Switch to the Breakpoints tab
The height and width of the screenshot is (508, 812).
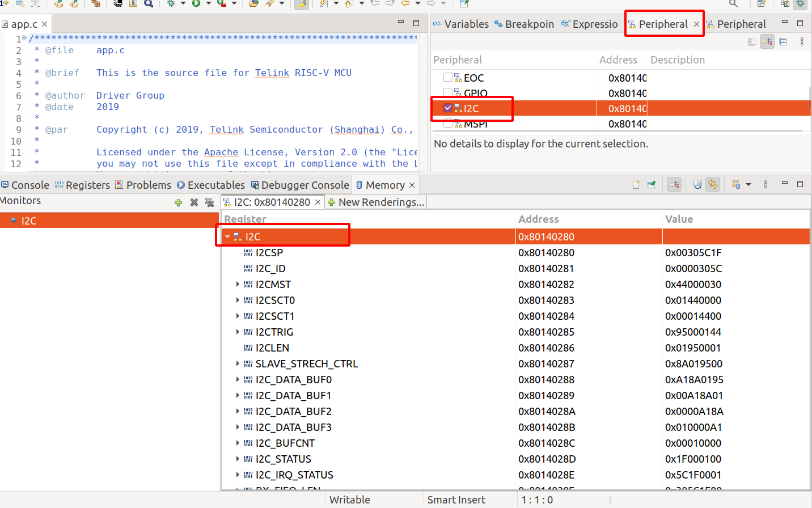coord(524,24)
